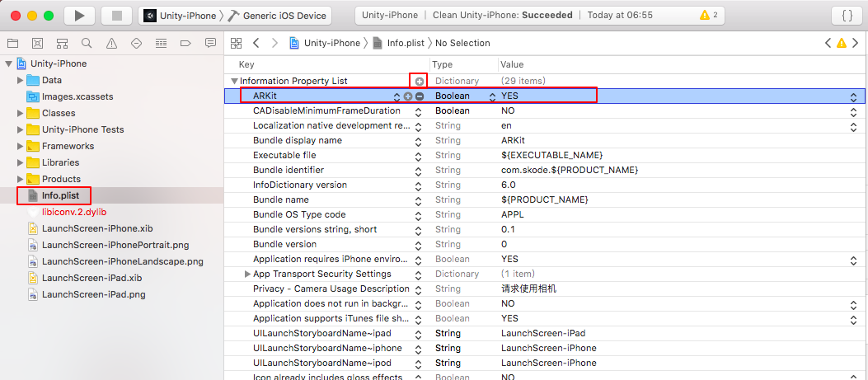Image resolution: width=868 pixels, height=380 pixels.
Task: Open Localization native development value popup
Action: click(853, 126)
